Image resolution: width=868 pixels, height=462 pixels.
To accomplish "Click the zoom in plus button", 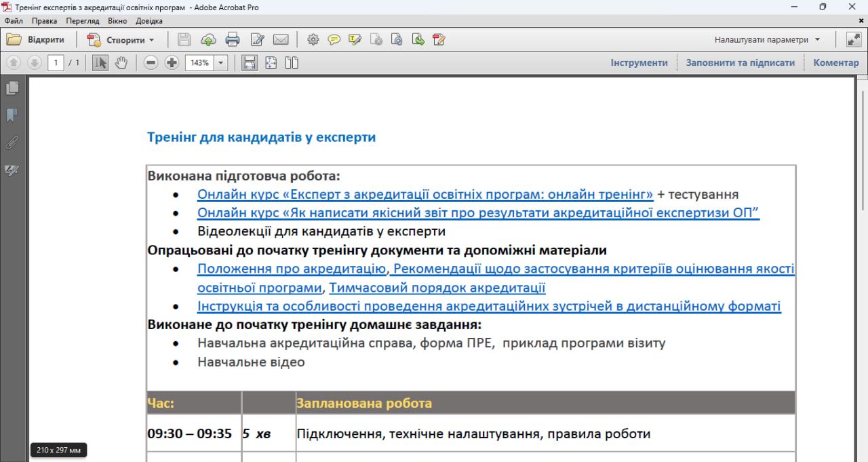I will click(x=172, y=63).
